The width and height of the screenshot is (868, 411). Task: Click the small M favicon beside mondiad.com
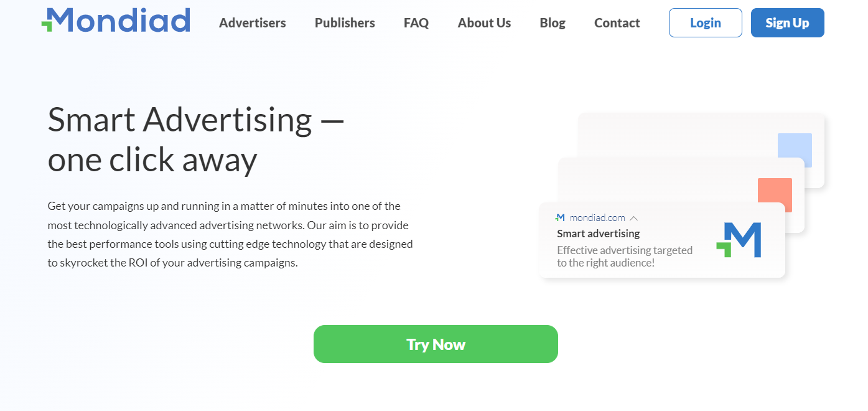point(560,218)
